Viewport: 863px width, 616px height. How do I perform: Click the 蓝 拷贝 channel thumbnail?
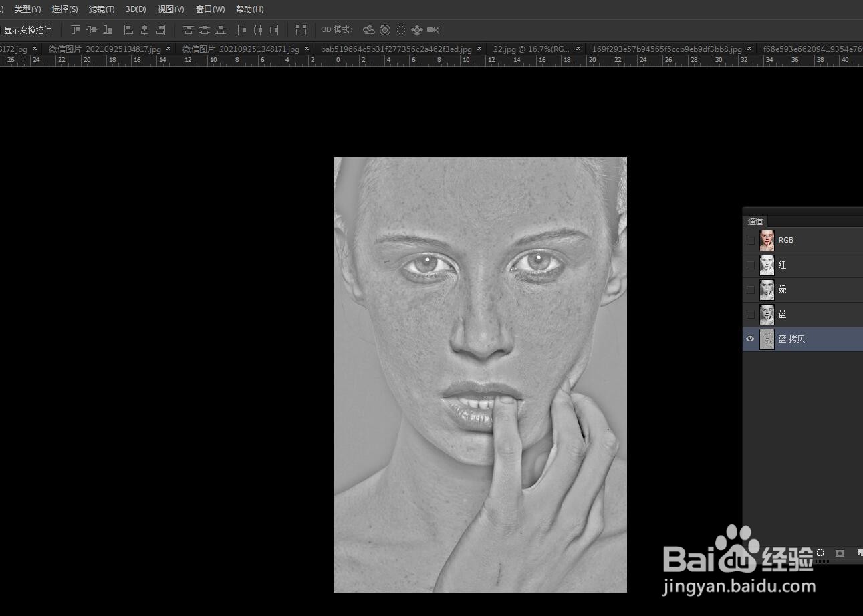[767, 339]
